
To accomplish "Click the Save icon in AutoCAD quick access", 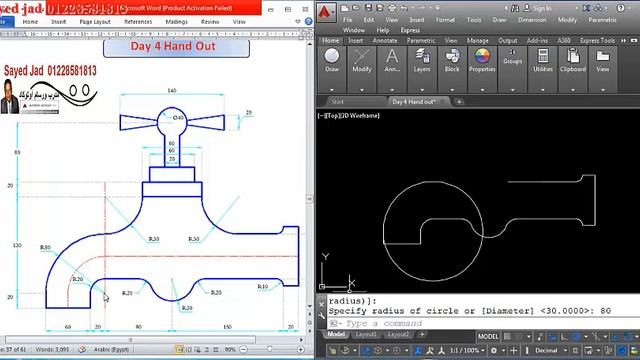I will pos(368,8).
